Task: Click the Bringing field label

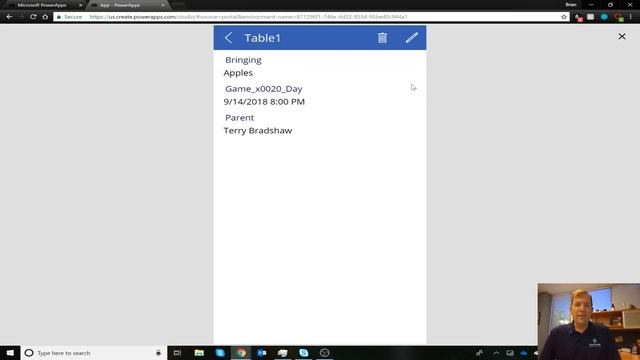Action: tap(243, 60)
